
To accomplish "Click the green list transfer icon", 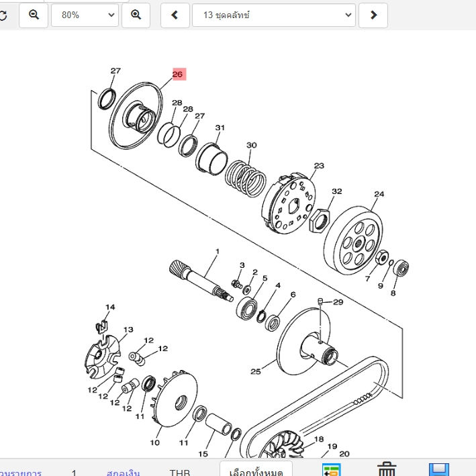I will tap(331, 470).
